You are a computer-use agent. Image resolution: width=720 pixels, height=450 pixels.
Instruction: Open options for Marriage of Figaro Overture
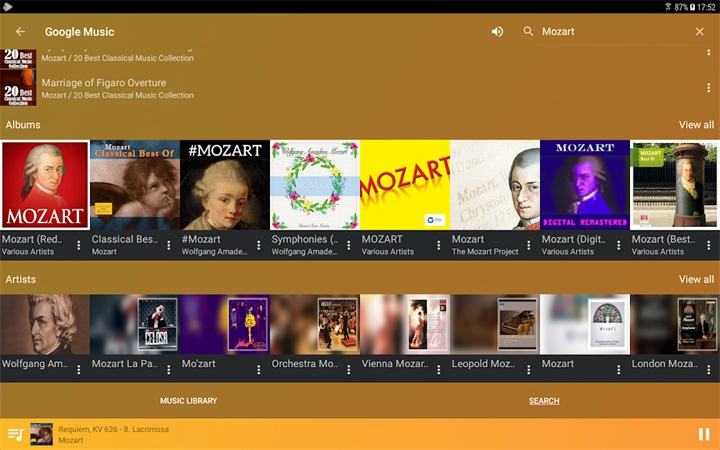coord(708,88)
